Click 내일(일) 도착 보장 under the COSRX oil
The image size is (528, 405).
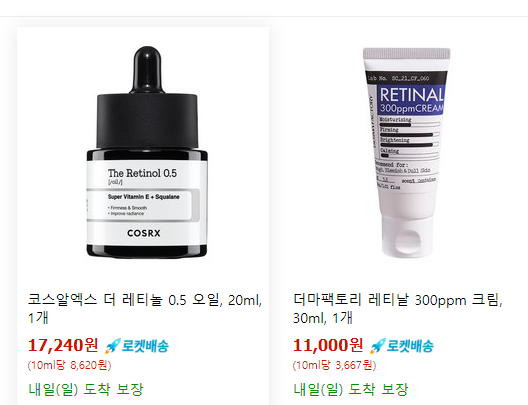pos(86,389)
